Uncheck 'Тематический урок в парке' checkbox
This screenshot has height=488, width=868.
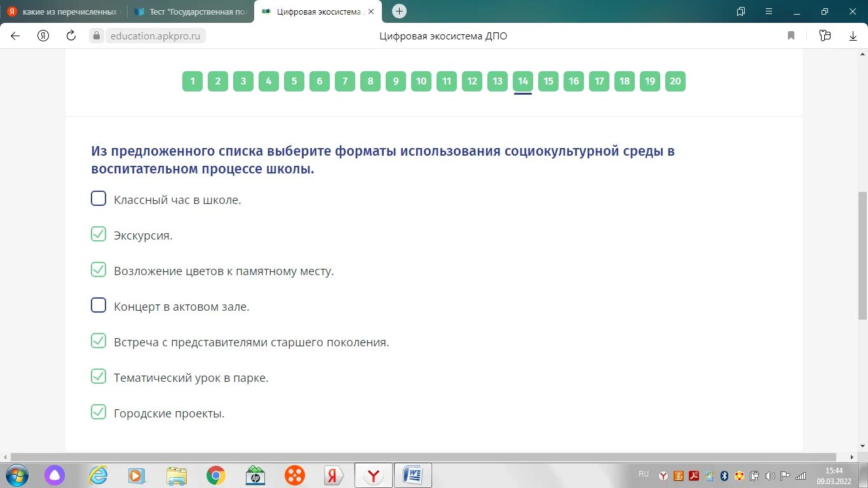[x=98, y=377]
